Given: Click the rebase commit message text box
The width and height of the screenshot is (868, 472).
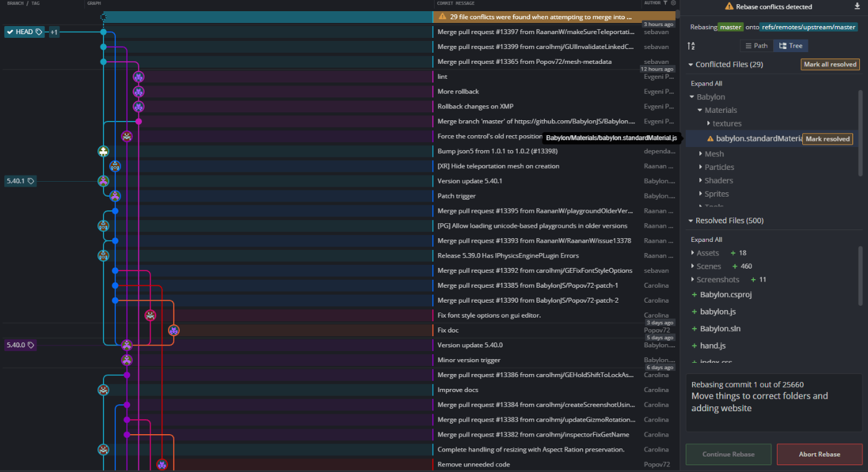Looking at the screenshot, I should pyautogui.click(x=774, y=402).
